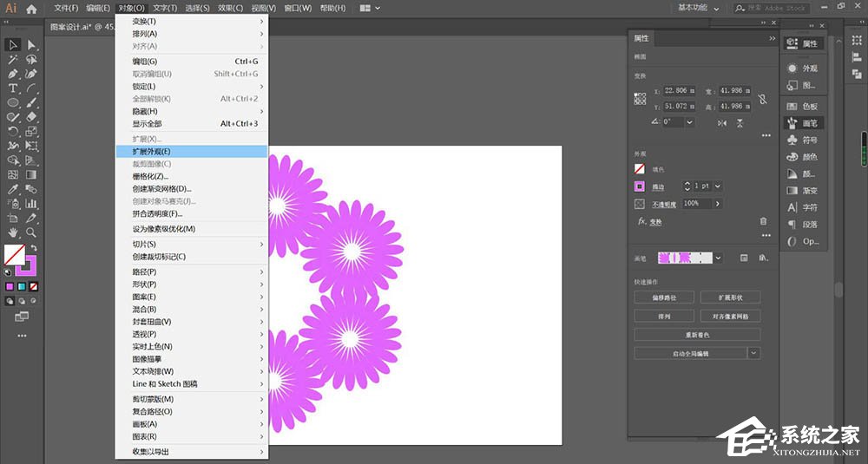The height and width of the screenshot is (464, 868).
Task: Click the 重新着色 button
Action: (x=697, y=335)
